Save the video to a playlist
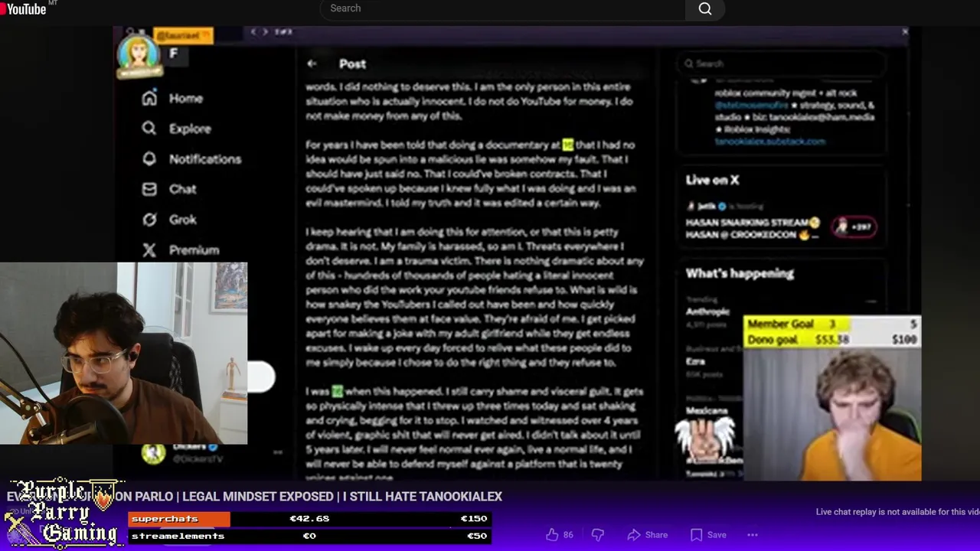The image size is (980, 551). (708, 535)
